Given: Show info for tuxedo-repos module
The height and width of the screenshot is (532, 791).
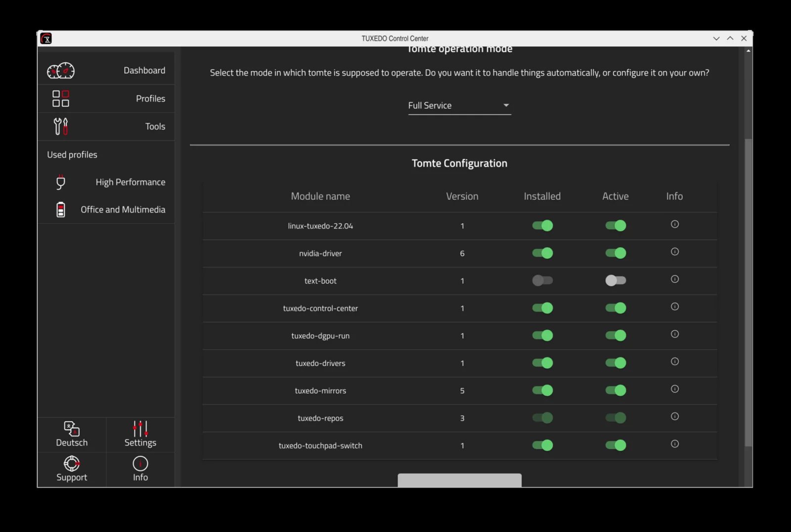Looking at the screenshot, I should (675, 416).
